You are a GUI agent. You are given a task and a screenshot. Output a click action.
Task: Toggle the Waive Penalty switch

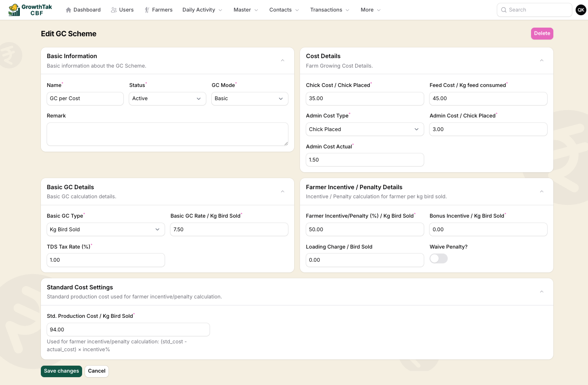(x=439, y=258)
